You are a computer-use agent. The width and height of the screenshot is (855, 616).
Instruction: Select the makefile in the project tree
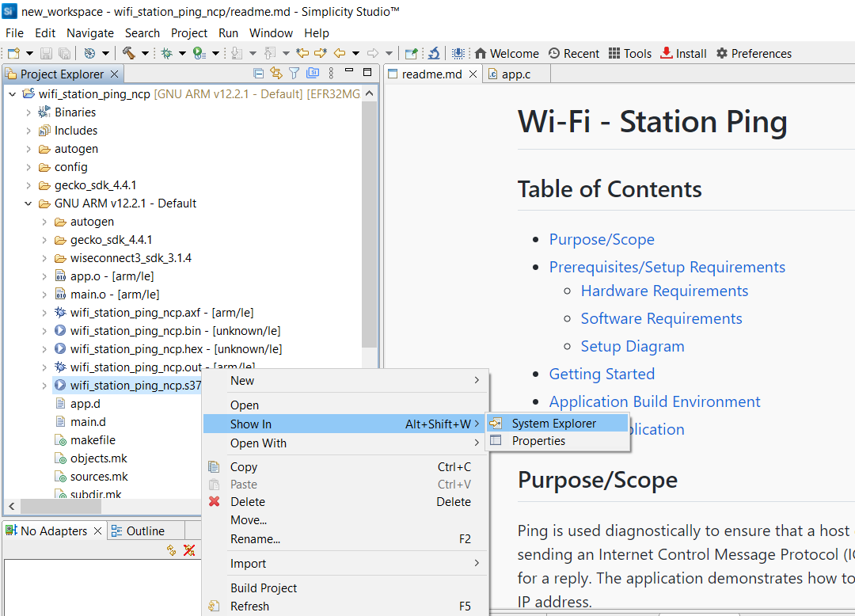93,440
